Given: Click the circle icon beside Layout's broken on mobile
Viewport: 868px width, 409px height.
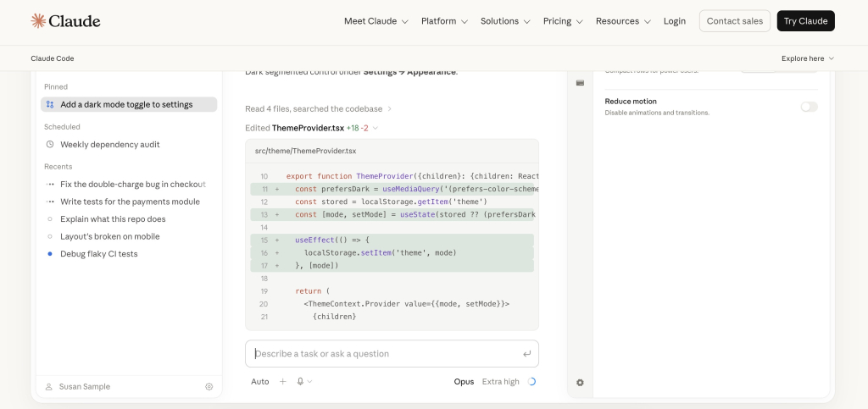Looking at the screenshot, I should click(x=50, y=236).
